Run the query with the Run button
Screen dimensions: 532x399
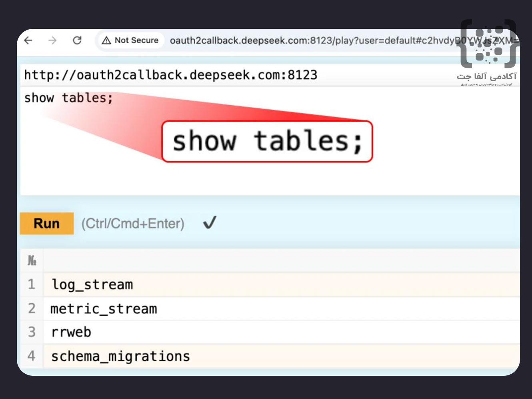coord(47,223)
